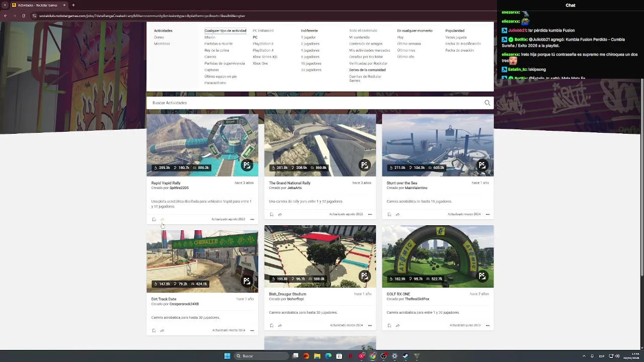Click the Rockstar badge on GOLF RX ONE thumbnail
The image size is (644, 362).
coord(482,276)
